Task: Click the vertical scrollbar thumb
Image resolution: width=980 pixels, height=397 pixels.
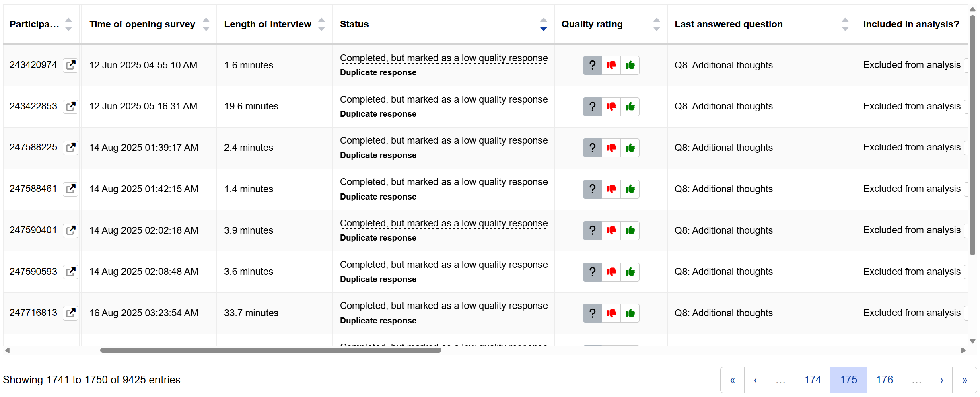Action: 973,135
